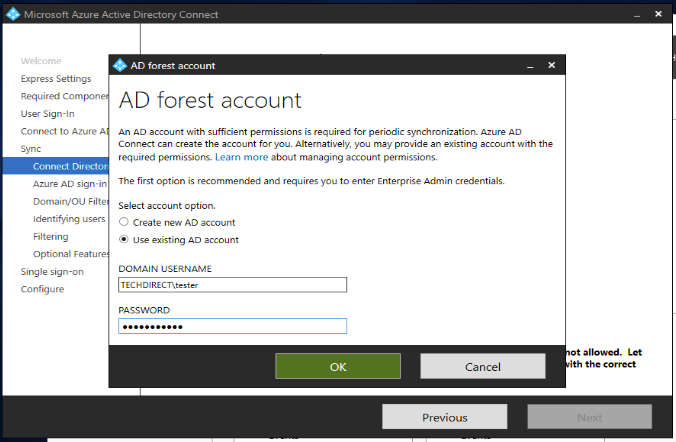The height and width of the screenshot is (442, 676).
Task: Open the Learn more link
Action: pos(241,157)
